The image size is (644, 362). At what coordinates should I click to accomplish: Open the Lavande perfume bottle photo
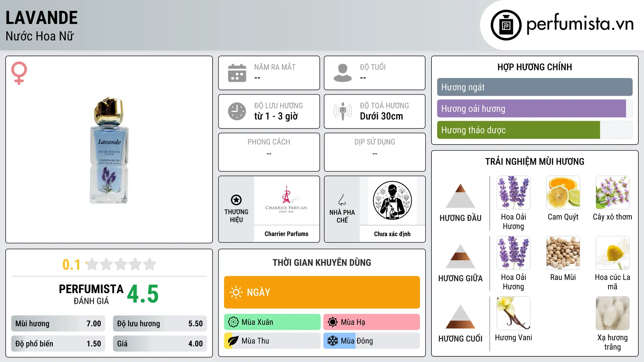pyautogui.click(x=109, y=150)
